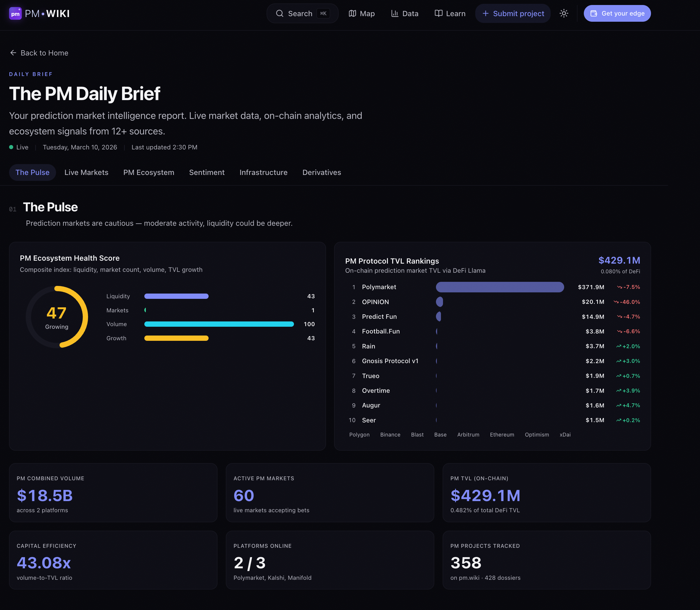
Task: Click the wallet icon in Get your edge
Action: (x=594, y=13)
